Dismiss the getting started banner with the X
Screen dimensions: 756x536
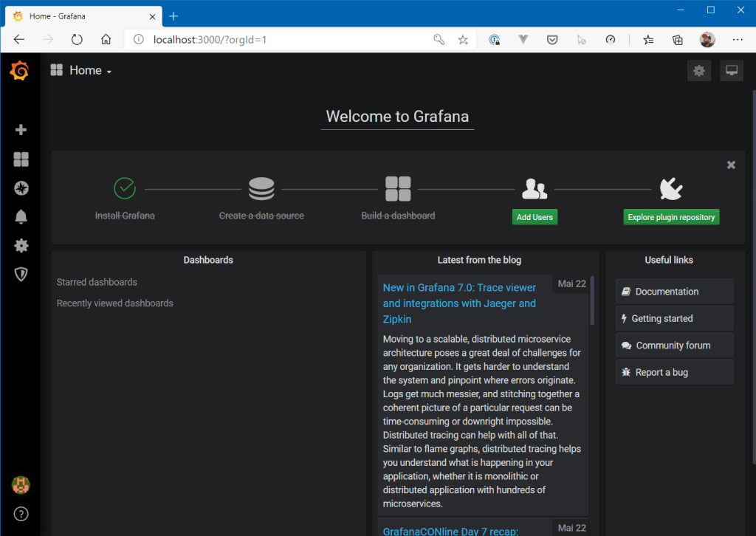(731, 165)
